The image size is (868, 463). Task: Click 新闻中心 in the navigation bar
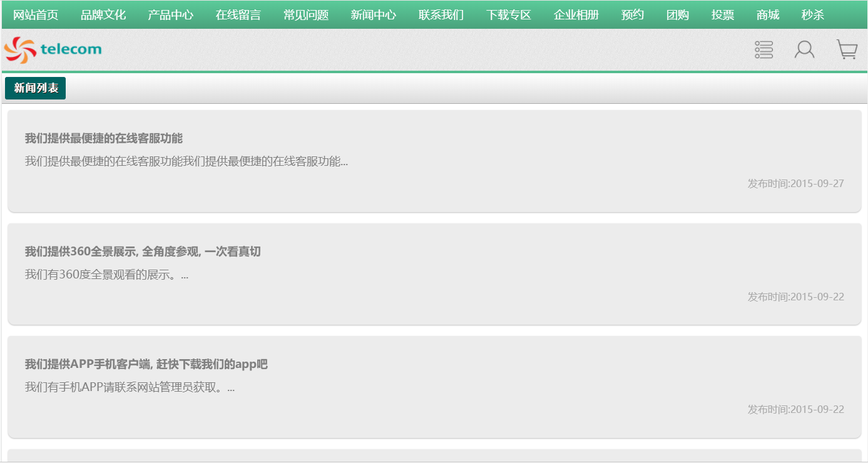click(x=374, y=15)
